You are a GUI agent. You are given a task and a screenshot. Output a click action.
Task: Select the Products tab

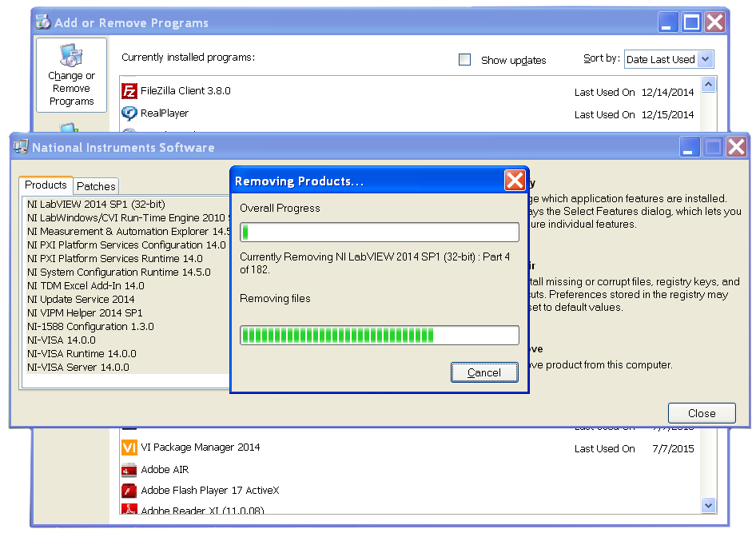pyautogui.click(x=46, y=185)
